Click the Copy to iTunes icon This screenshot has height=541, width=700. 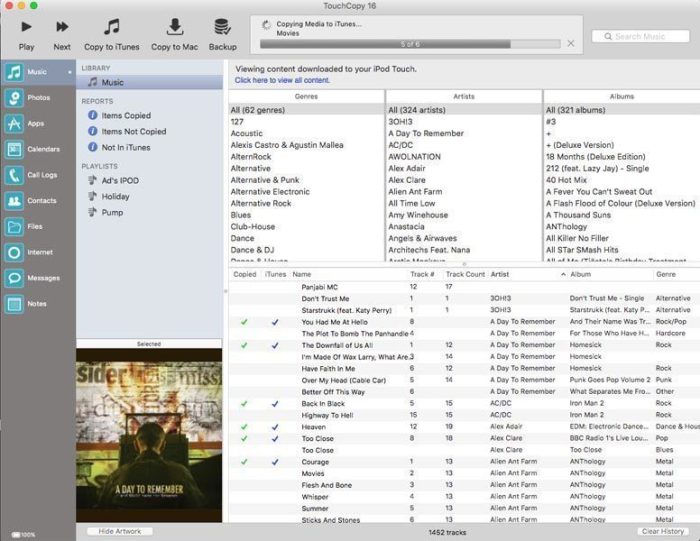point(112,28)
